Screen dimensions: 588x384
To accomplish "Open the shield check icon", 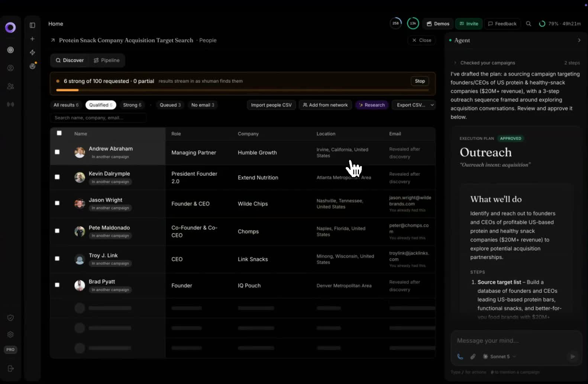I will click(10, 318).
